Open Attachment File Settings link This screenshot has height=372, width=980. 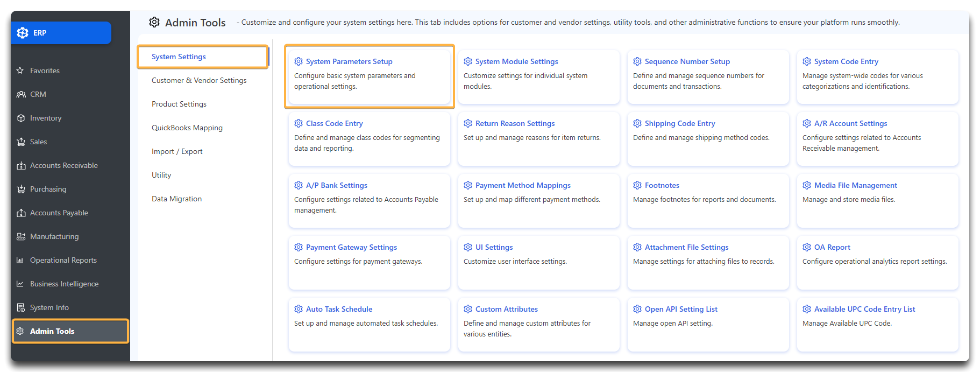687,247
